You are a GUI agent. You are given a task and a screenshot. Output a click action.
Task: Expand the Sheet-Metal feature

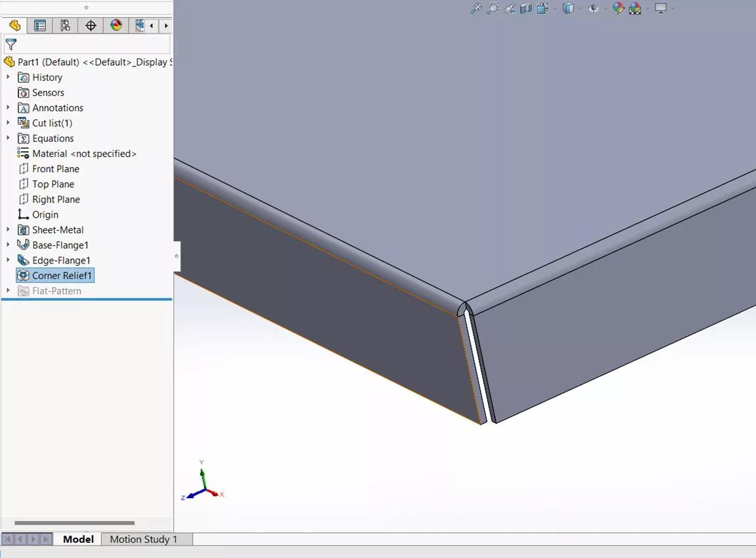click(8, 229)
